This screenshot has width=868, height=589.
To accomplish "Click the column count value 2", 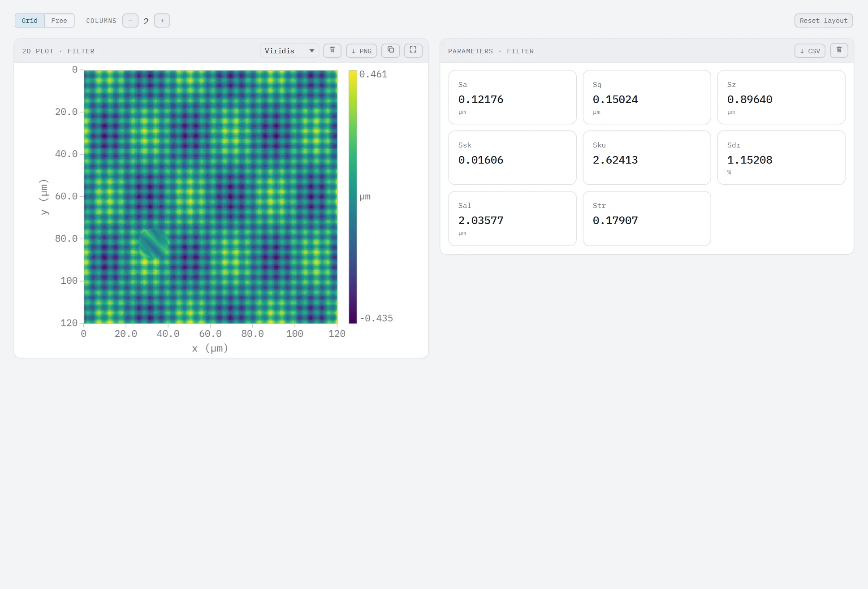I will [146, 21].
